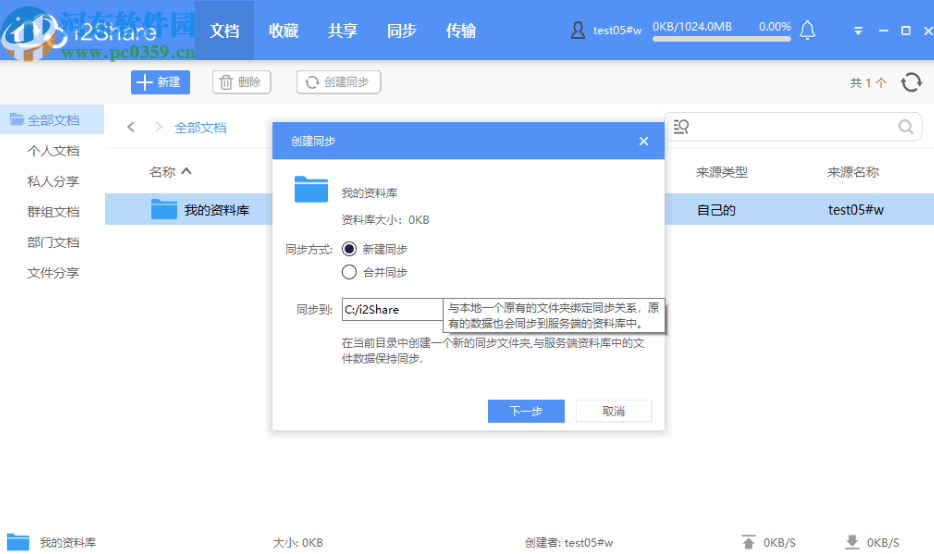Click the 删除 button

click(241, 82)
